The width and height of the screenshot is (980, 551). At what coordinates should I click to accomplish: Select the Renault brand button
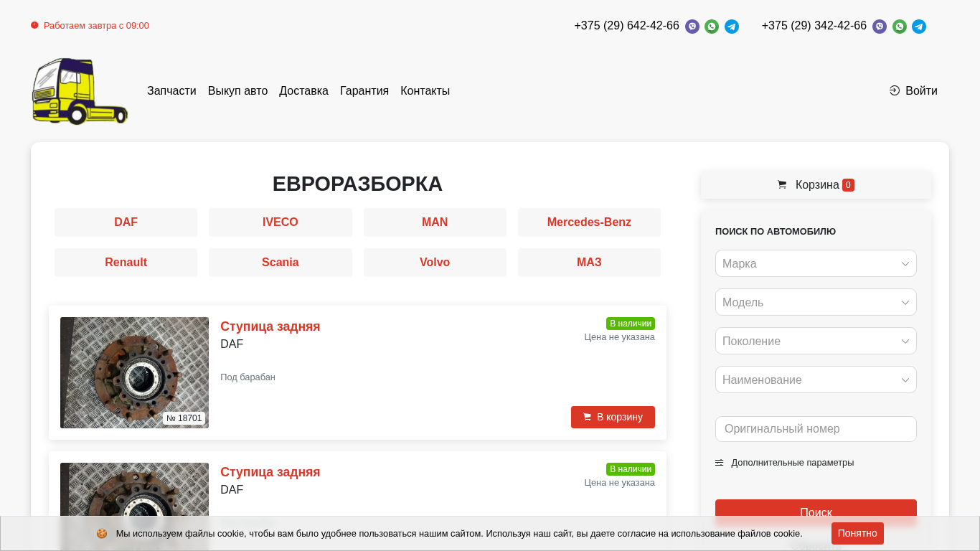[x=126, y=263]
